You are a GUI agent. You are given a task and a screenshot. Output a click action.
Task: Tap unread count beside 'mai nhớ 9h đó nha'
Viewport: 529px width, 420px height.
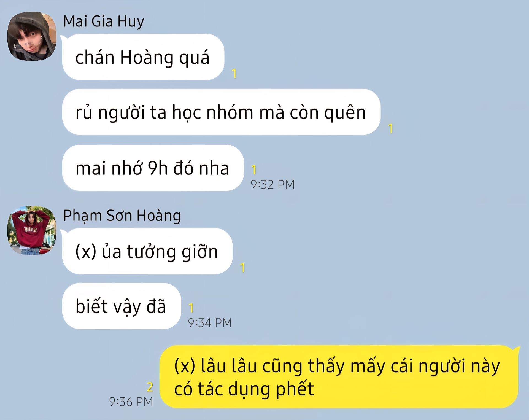254,170
